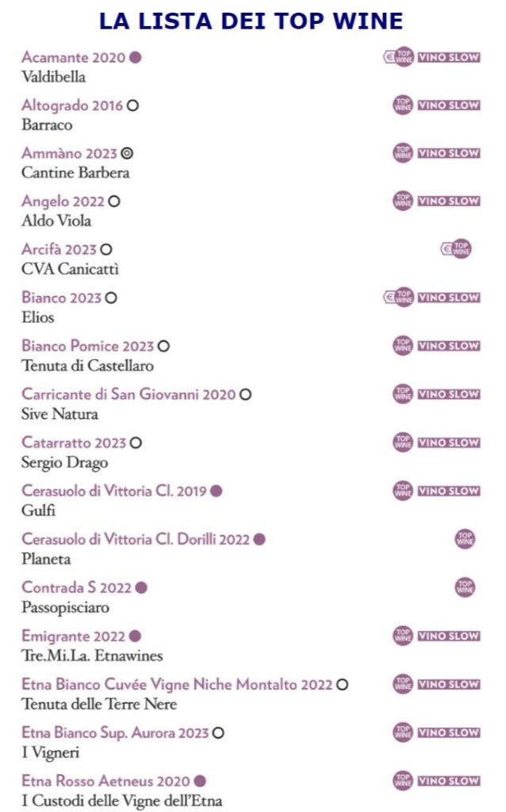
Task: Click the purple dot next to Acamante 2020
Action: [x=136, y=57]
